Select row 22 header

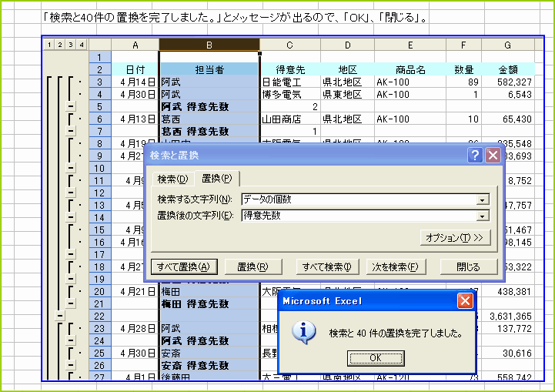click(100, 316)
